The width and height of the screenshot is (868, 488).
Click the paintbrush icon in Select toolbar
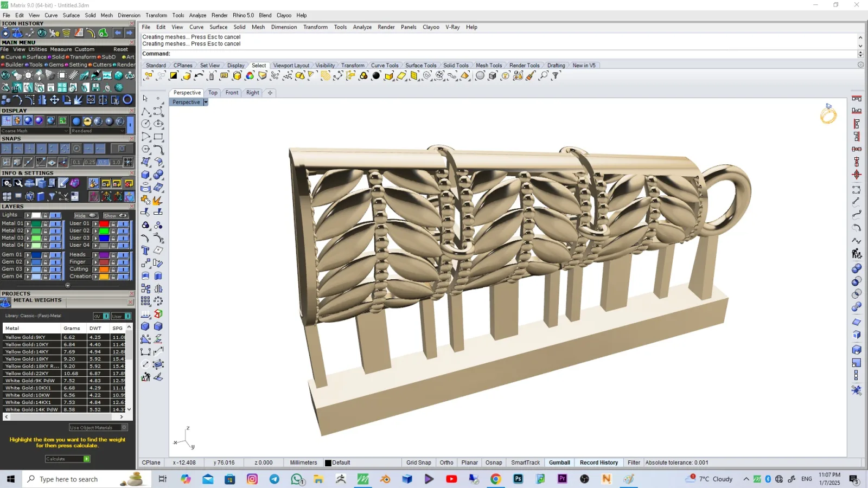pos(531,76)
